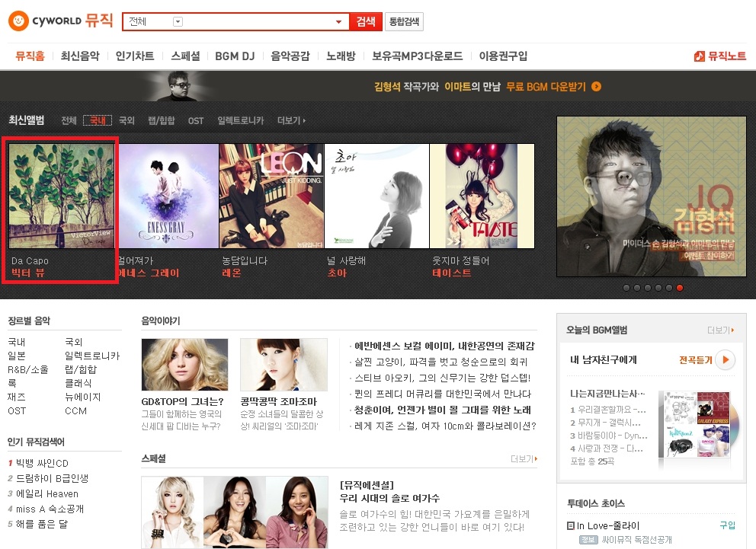Open the BGM DJ menu

point(235,56)
